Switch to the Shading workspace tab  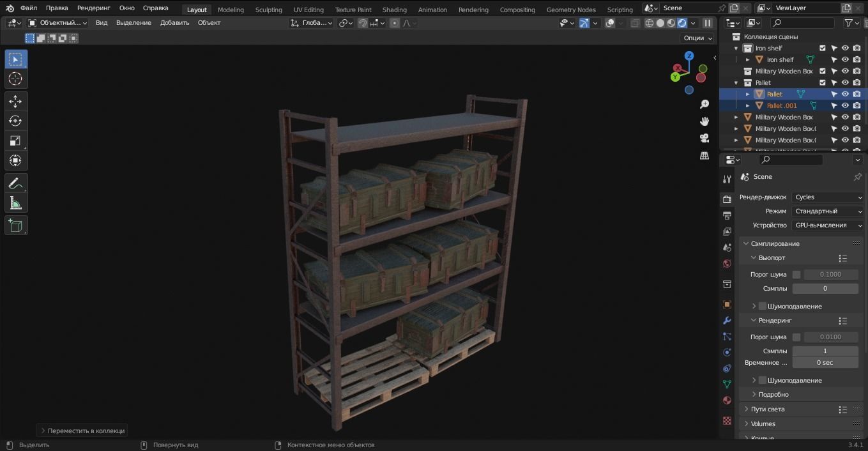tap(394, 10)
